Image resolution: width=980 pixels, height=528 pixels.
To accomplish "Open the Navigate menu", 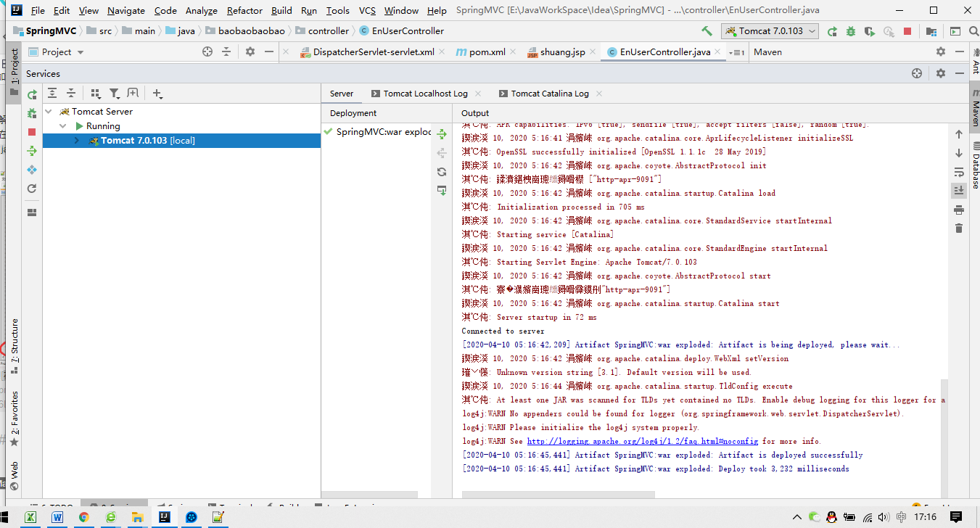I will pos(126,10).
